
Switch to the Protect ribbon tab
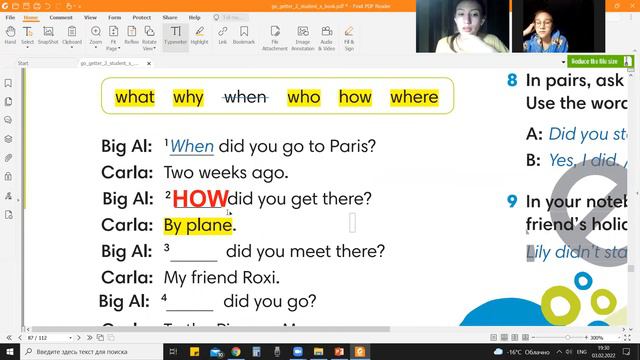coord(142,18)
